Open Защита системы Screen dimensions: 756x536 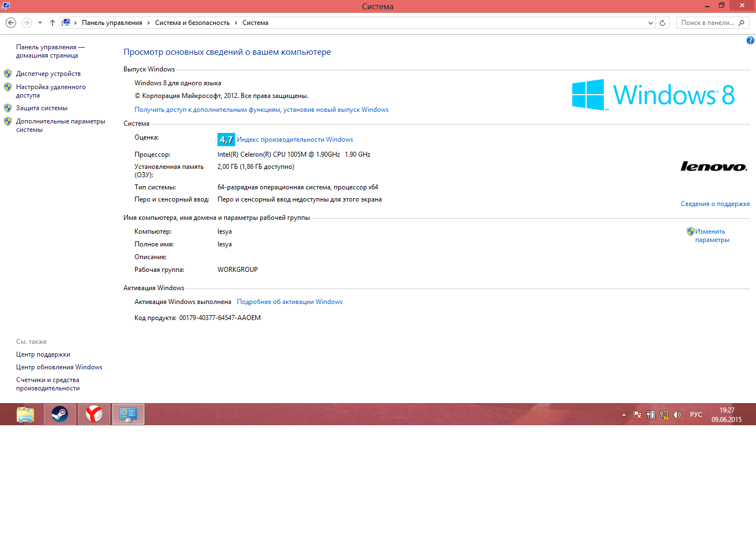pos(42,108)
